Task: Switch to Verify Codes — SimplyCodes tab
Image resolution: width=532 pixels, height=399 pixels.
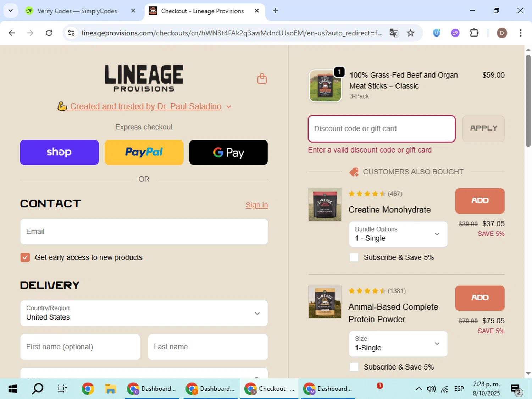Action: click(x=77, y=11)
